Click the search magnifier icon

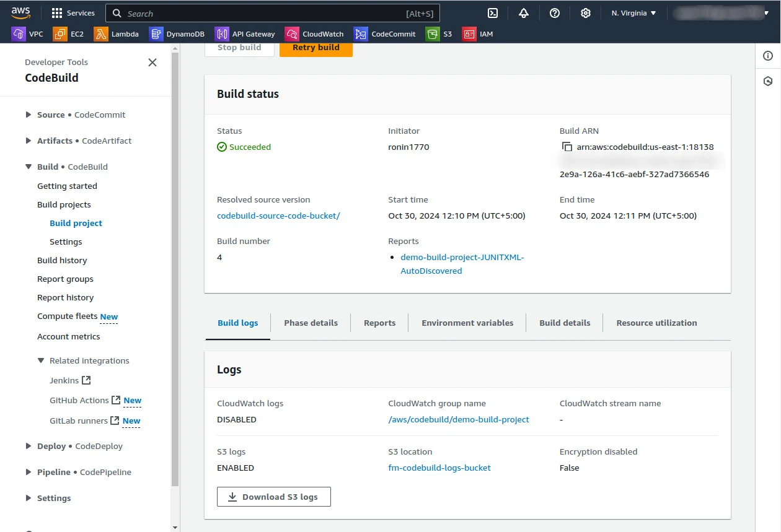click(117, 13)
